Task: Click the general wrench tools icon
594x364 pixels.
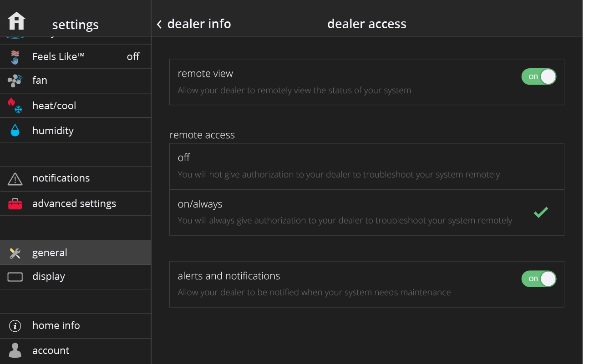Action: pyautogui.click(x=15, y=253)
